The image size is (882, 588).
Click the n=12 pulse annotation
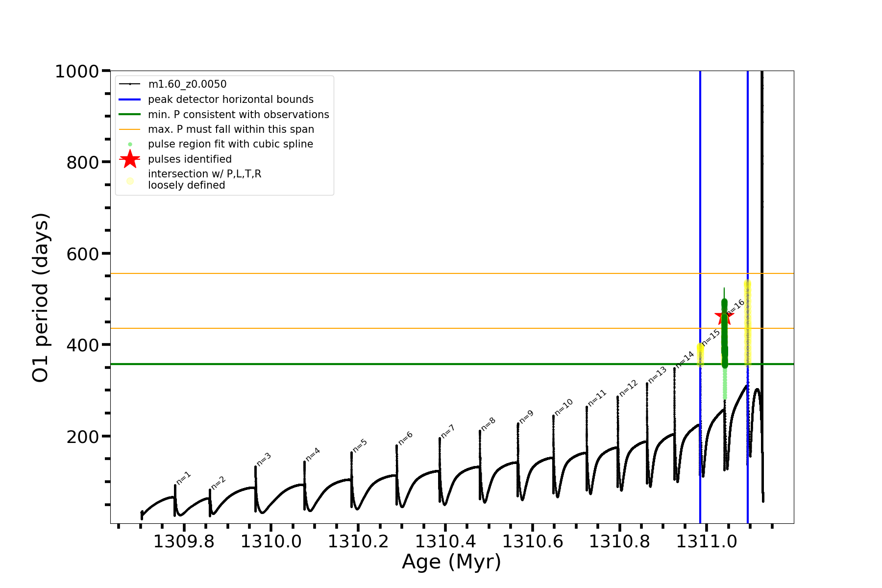coord(628,388)
